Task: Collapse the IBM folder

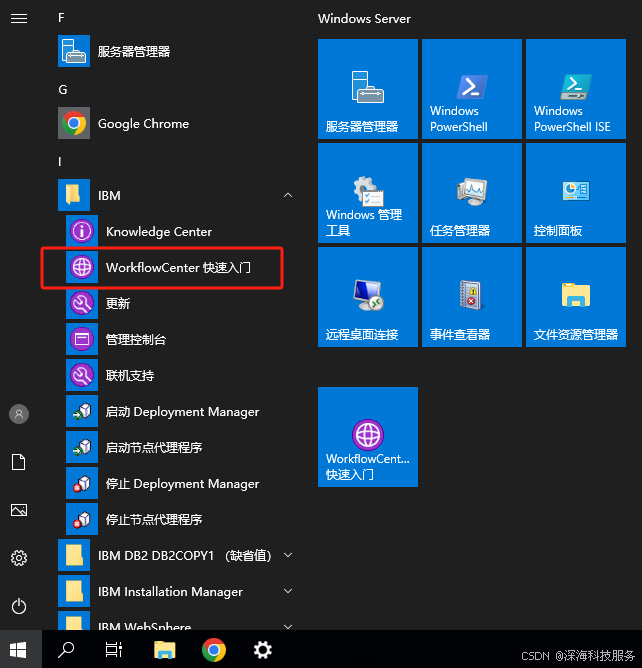Action: click(288, 195)
